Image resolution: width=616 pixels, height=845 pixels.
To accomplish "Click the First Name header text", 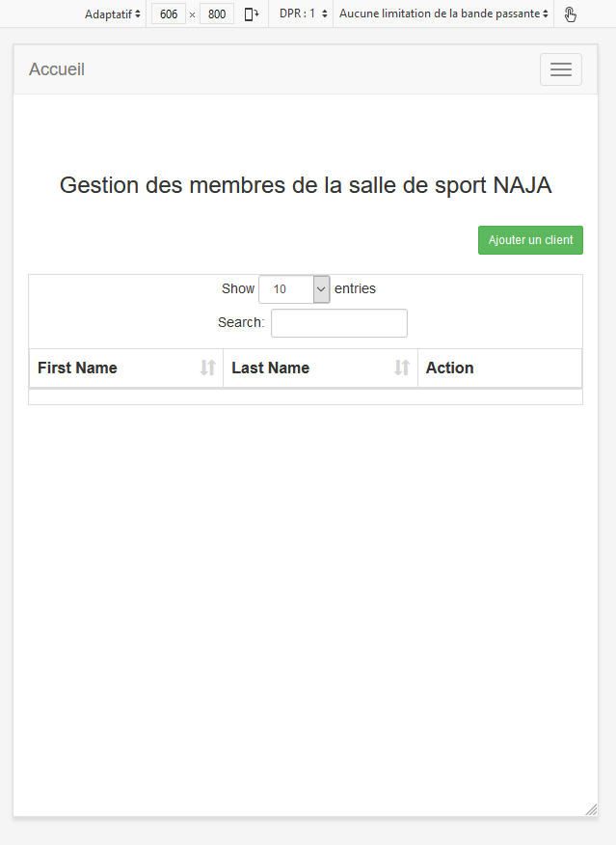I will [77, 368].
